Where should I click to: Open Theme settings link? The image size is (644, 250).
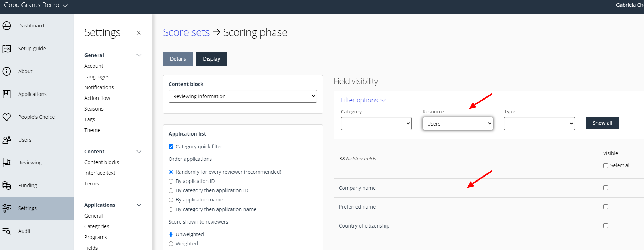[x=92, y=130]
